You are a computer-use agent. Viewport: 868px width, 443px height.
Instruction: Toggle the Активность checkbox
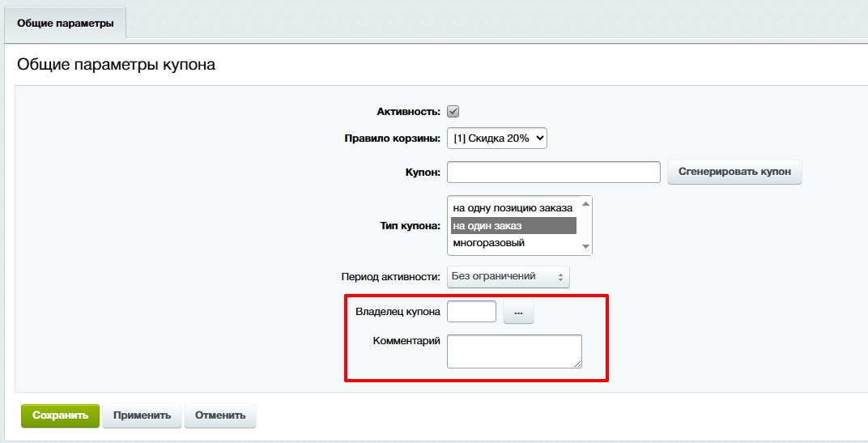453,112
